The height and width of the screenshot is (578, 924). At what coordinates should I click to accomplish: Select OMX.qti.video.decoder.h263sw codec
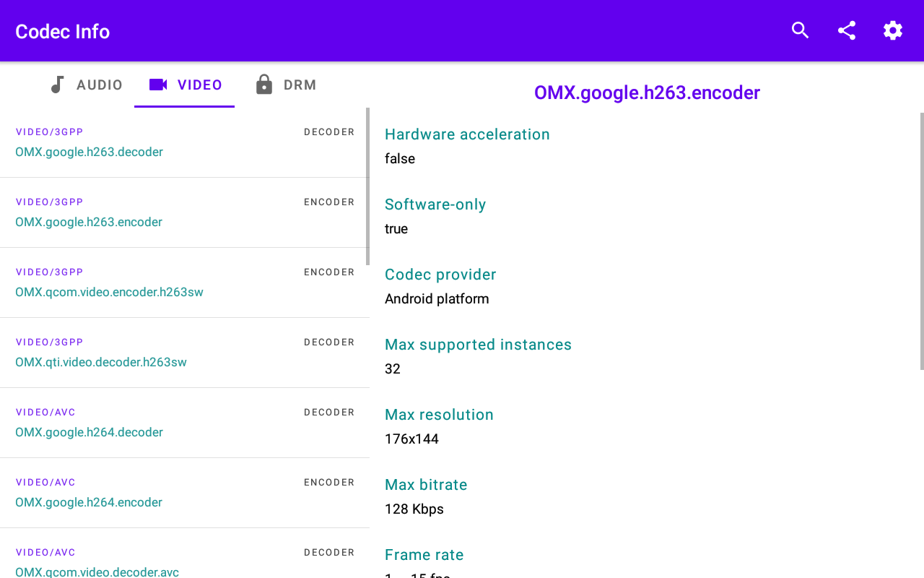[101, 362]
